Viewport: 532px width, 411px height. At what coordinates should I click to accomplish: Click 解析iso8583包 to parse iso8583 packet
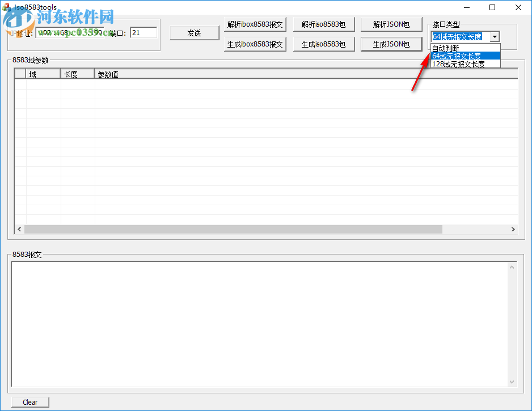click(x=323, y=24)
